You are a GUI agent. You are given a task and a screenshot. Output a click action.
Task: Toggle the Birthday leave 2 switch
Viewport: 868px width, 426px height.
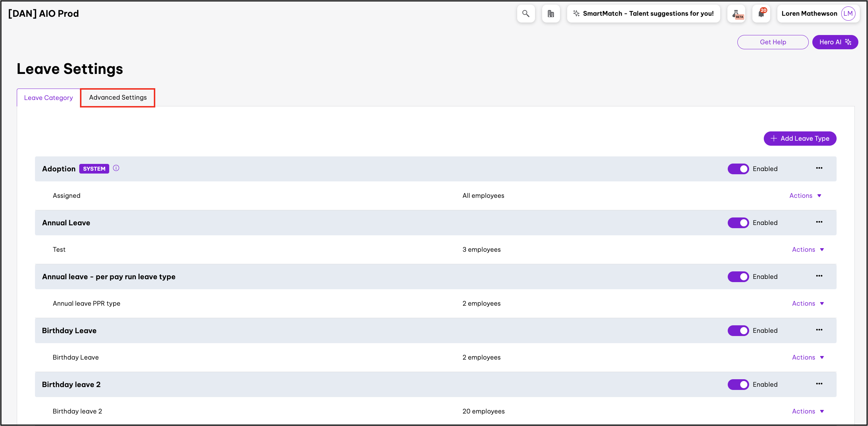[x=738, y=385]
